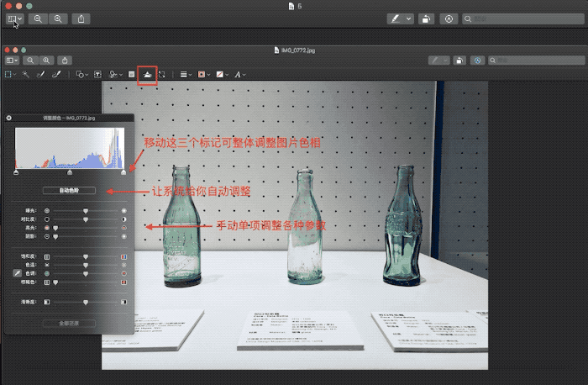
Task: Toggle Markup toolbar in the back window 5
Action: (449, 18)
